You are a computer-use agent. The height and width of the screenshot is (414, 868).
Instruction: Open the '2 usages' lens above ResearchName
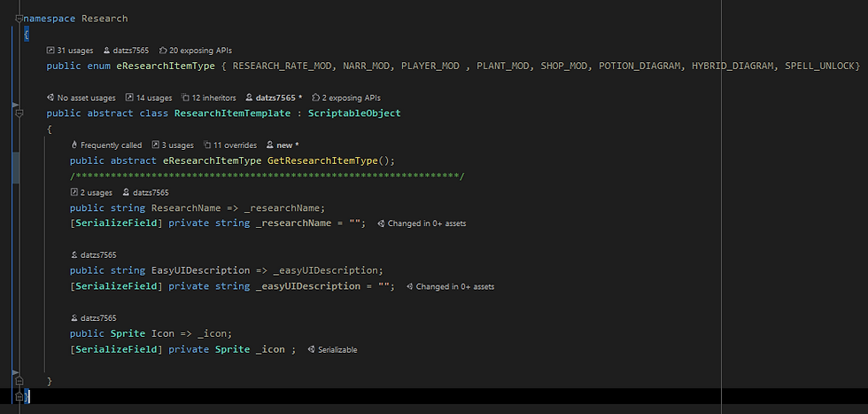point(91,193)
